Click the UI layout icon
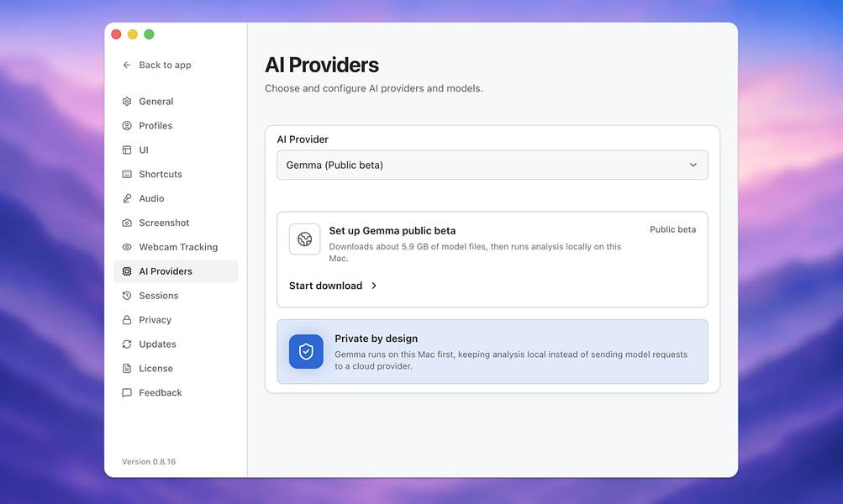This screenshot has height=504, width=843. 127,150
